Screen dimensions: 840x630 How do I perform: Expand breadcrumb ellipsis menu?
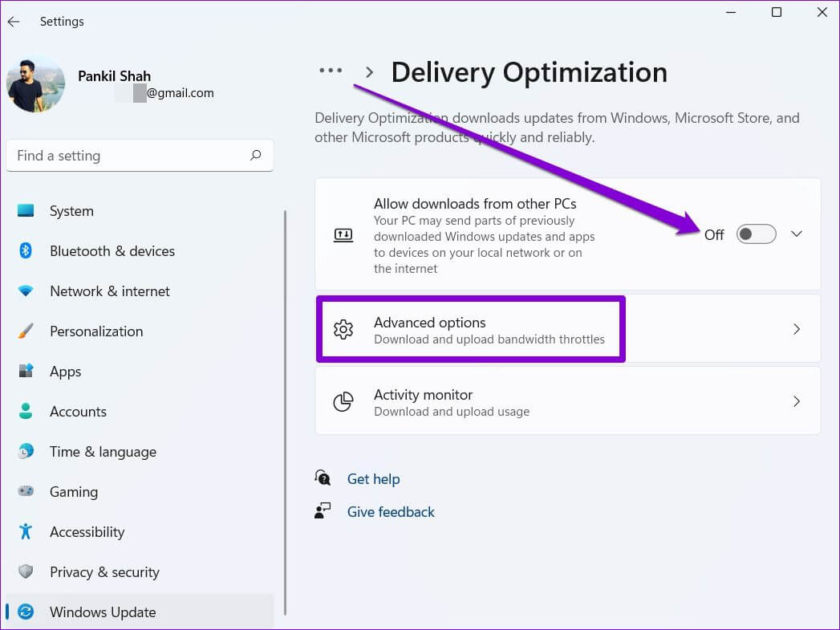(x=331, y=70)
